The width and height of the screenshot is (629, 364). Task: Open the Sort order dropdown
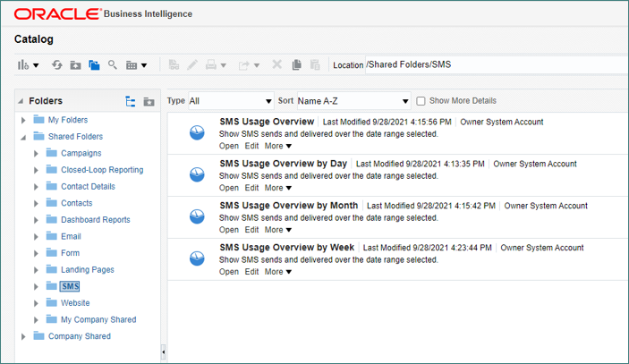(x=353, y=101)
